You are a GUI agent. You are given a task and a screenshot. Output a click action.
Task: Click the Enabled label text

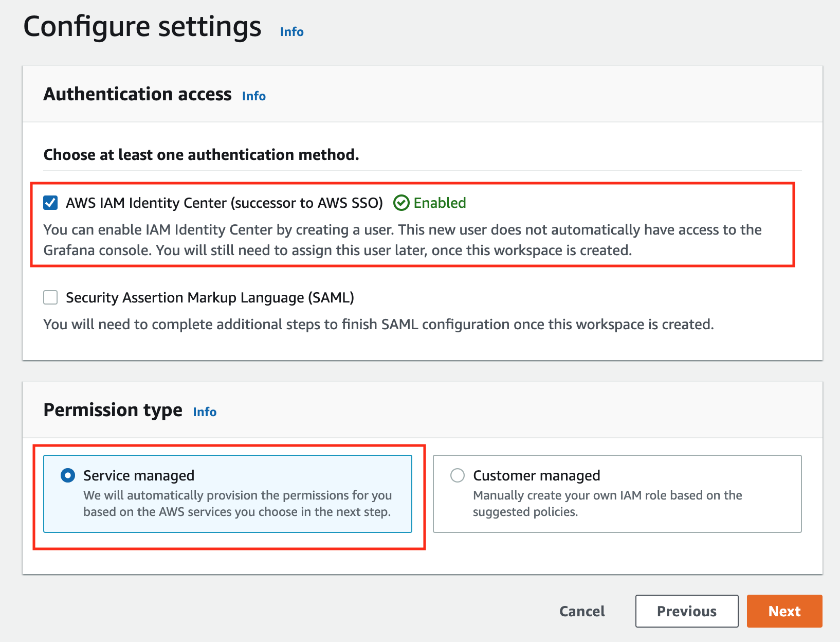coord(440,203)
